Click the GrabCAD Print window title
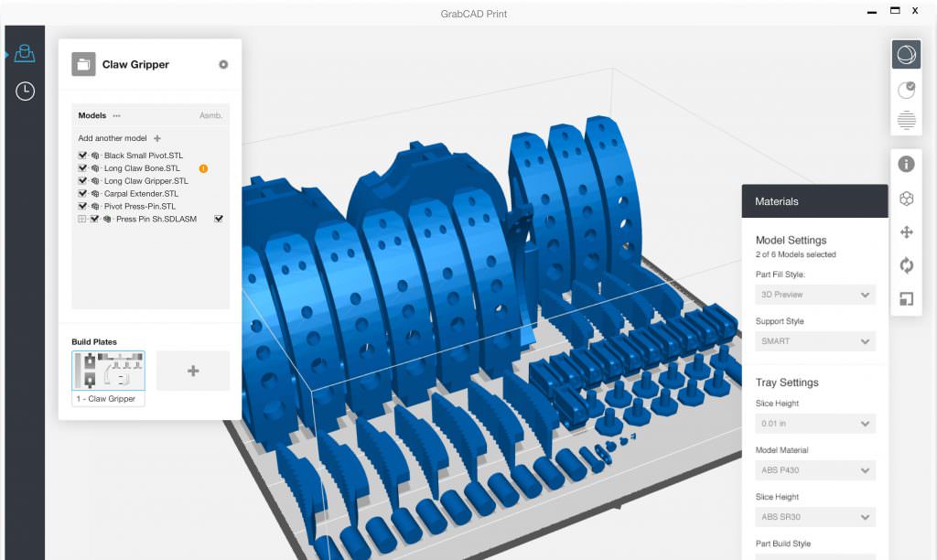937x560 pixels. pos(474,14)
